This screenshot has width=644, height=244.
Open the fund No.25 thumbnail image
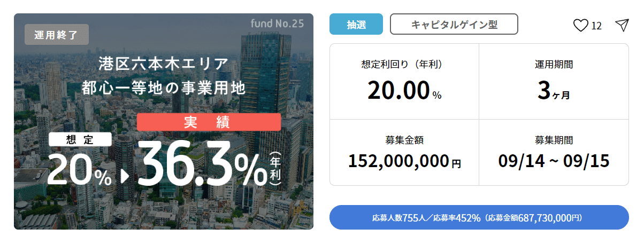click(164, 122)
